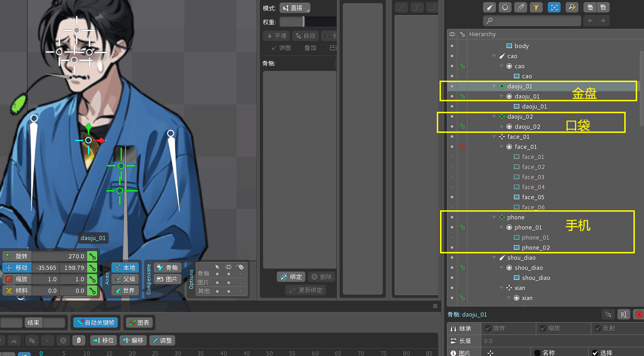This screenshot has height=356, width=644.
Task: Open the 模式 直接 dropdown
Action: (x=295, y=8)
